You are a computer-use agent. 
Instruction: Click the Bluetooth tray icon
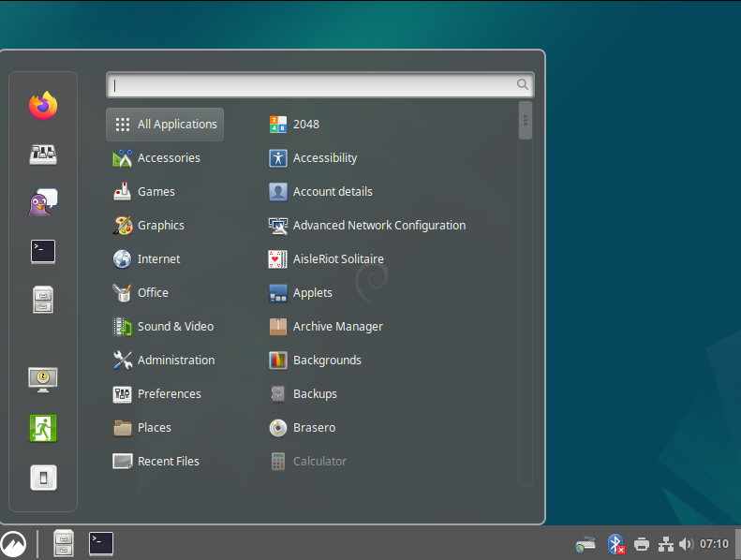pos(615,544)
